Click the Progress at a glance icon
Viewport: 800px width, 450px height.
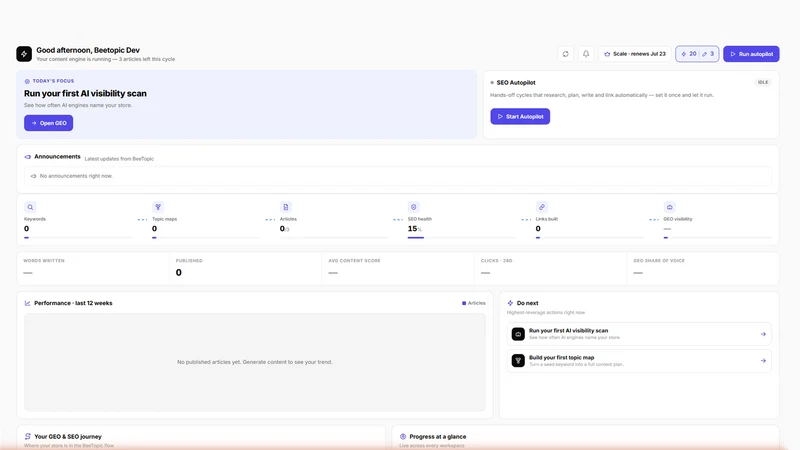(403, 437)
